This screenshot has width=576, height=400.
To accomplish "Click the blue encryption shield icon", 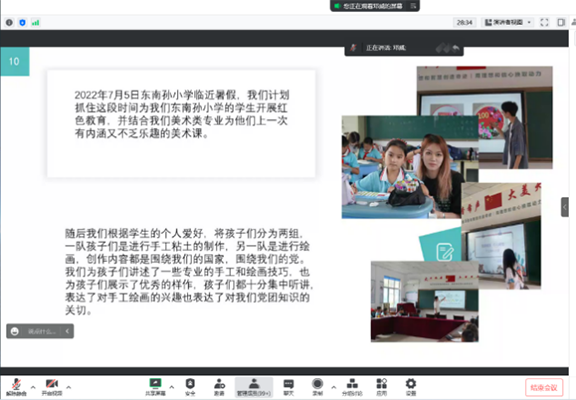I will 22,22.
